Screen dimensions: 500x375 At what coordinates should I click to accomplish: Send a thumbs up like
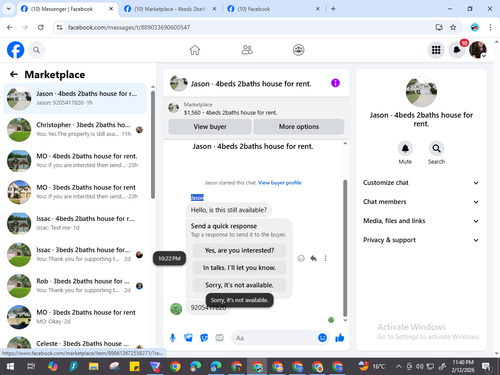click(340, 338)
